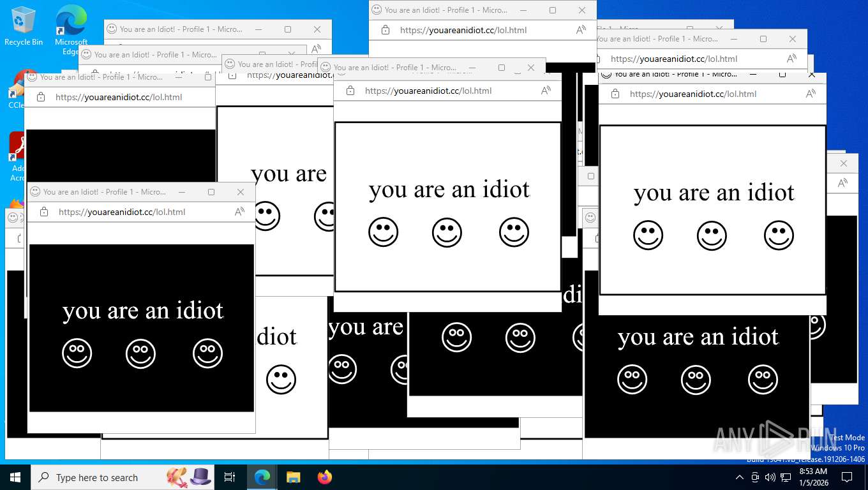Open the volume control in system tray

click(770, 477)
